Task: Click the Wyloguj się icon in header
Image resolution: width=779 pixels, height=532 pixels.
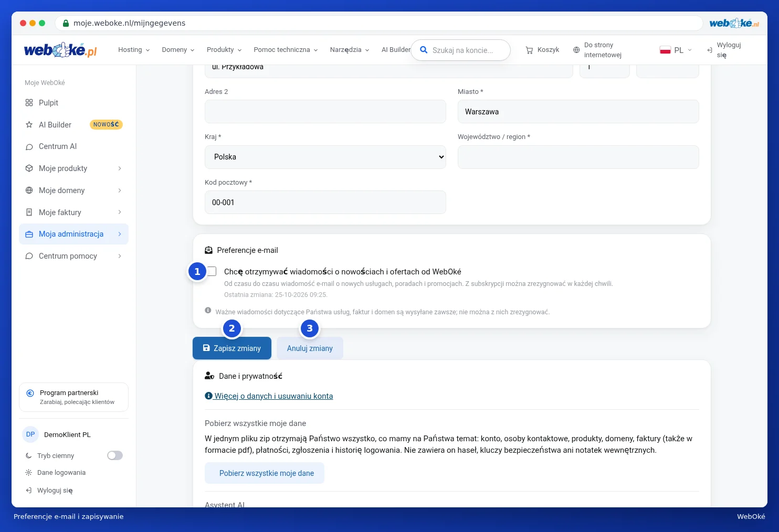Action: coord(710,50)
